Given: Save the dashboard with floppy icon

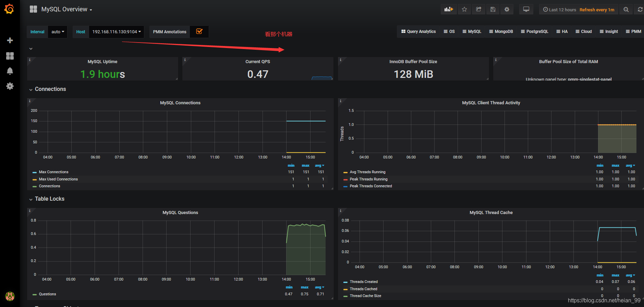Looking at the screenshot, I should click(x=493, y=10).
